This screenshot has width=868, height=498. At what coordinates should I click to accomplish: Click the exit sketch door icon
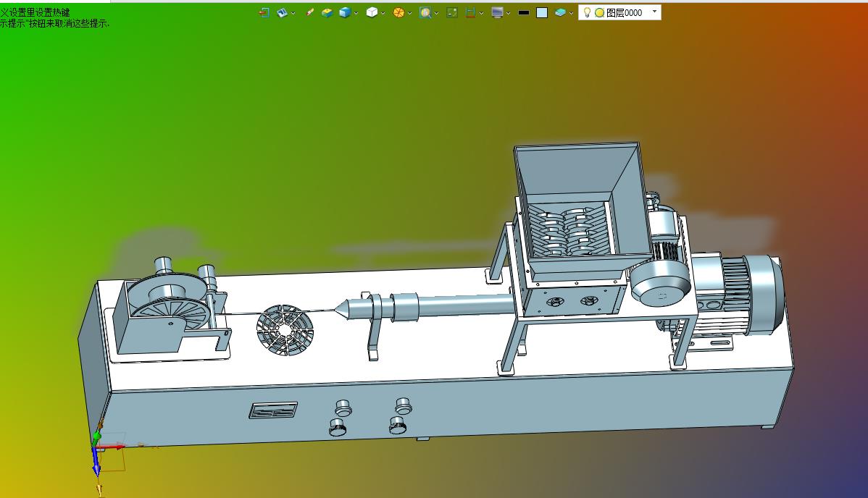(x=264, y=12)
